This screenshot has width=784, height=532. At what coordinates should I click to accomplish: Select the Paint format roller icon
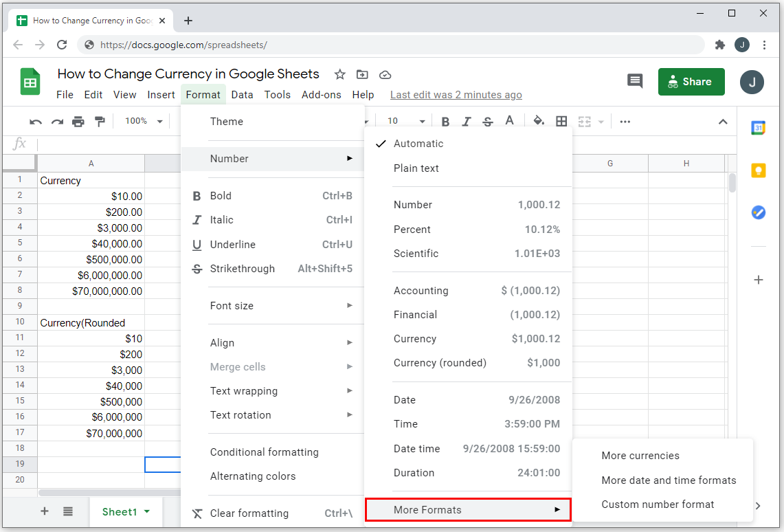(x=100, y=122)
